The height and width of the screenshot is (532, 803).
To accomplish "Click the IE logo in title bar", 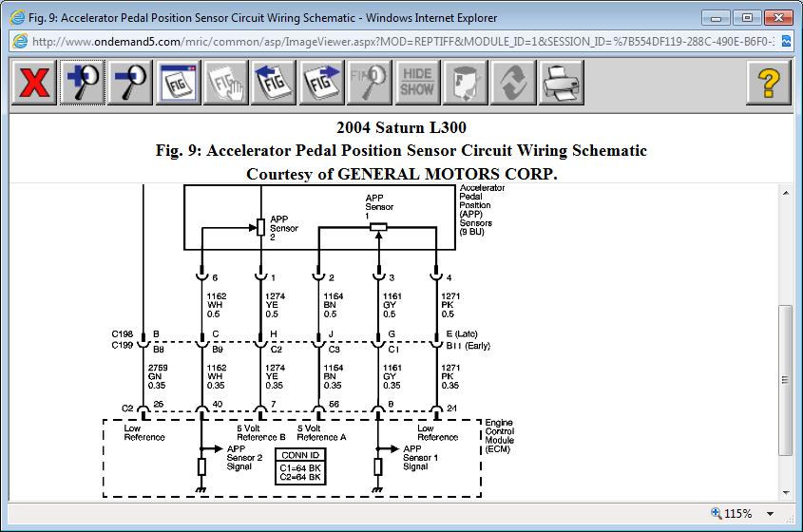I will tap(17, 17).
